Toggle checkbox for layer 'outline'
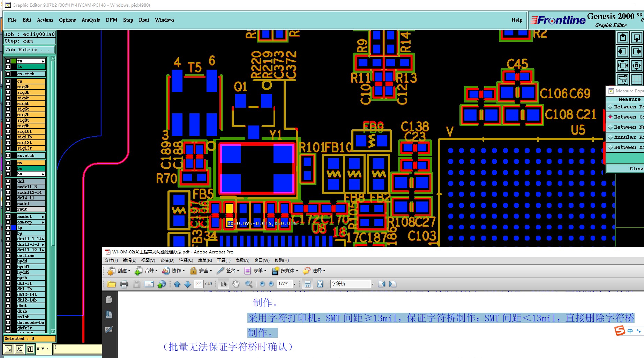 (x=8, y=256)
